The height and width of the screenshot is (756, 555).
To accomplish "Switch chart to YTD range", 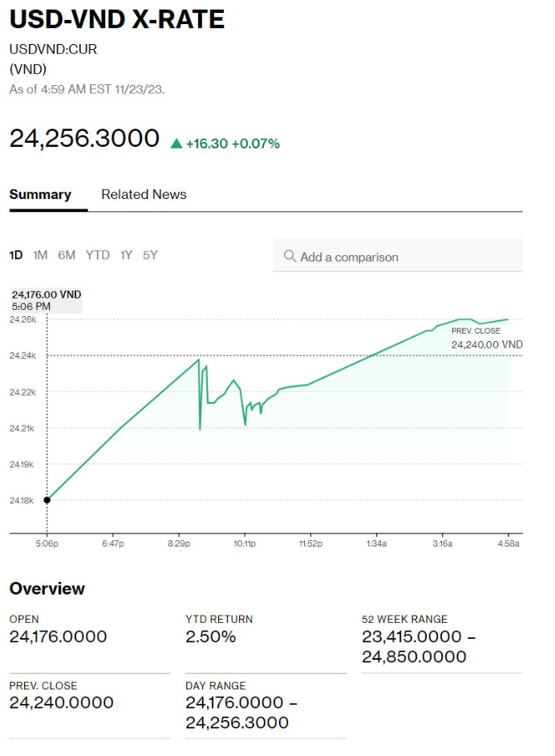I will click(x=97, y=255).
